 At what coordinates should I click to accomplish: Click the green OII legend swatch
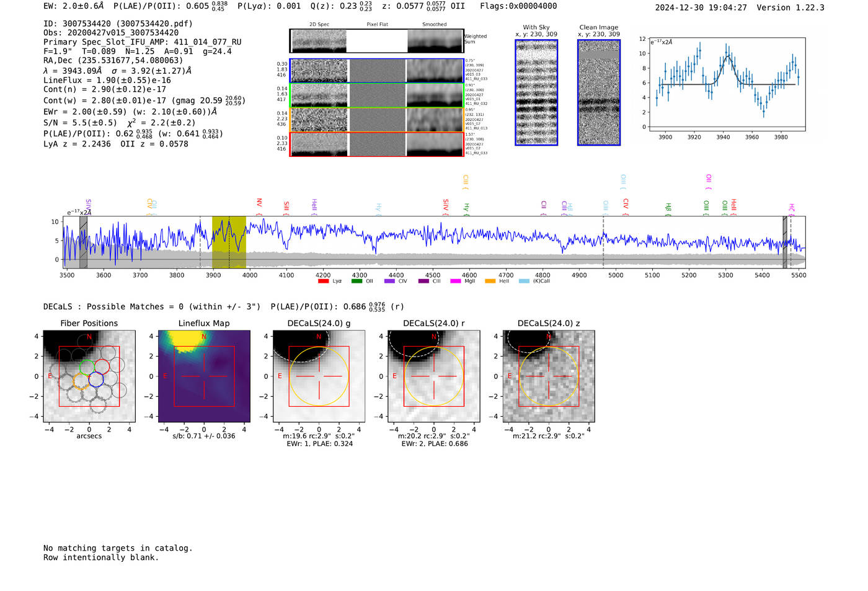pyautogui.click(x=356, y=282)
